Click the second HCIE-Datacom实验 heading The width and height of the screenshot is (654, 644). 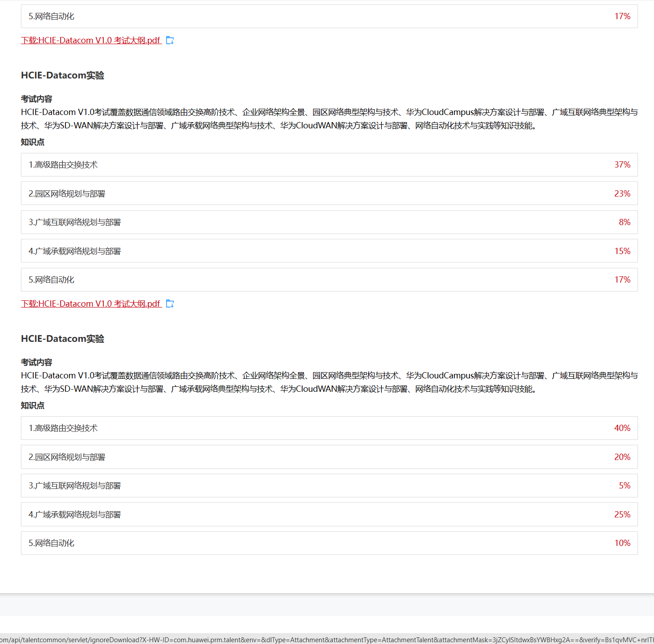point(62,339)
